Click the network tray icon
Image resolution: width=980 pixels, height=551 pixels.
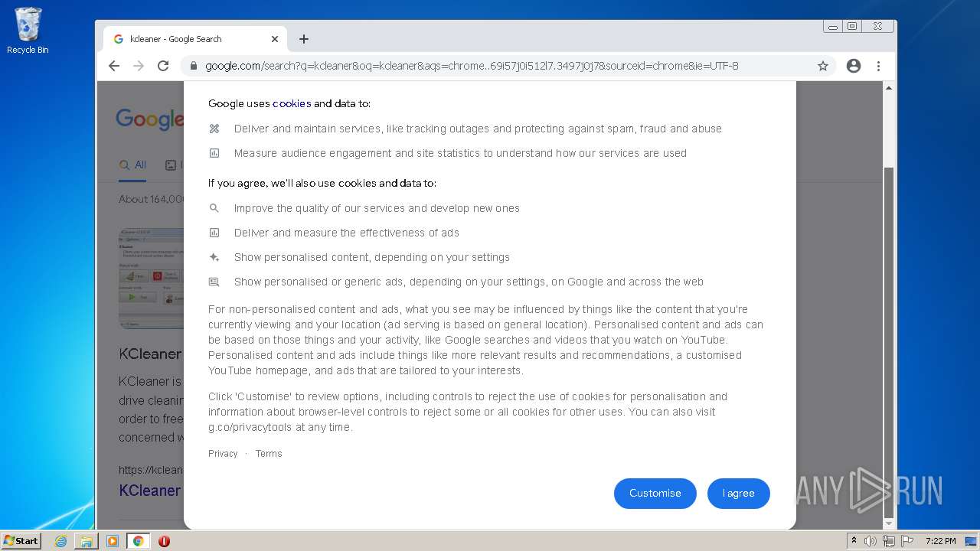coord(889,541)
